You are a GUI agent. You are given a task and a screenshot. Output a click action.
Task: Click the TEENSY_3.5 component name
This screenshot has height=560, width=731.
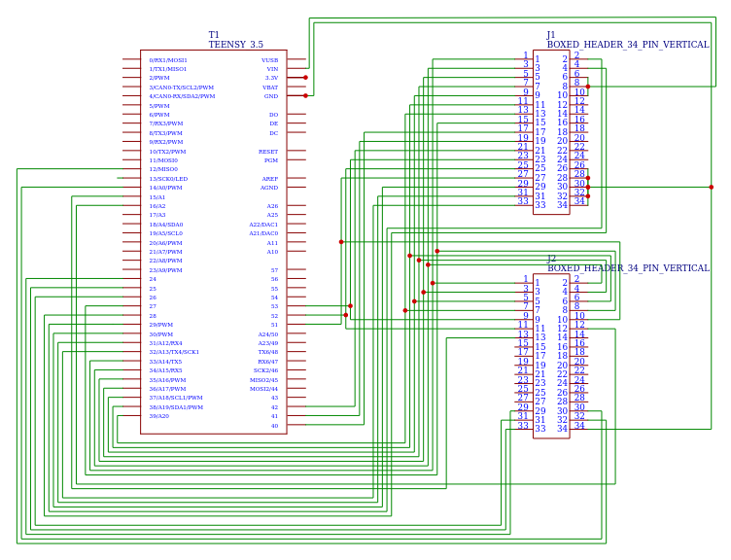pyautogui.click(x=235, y=45)
